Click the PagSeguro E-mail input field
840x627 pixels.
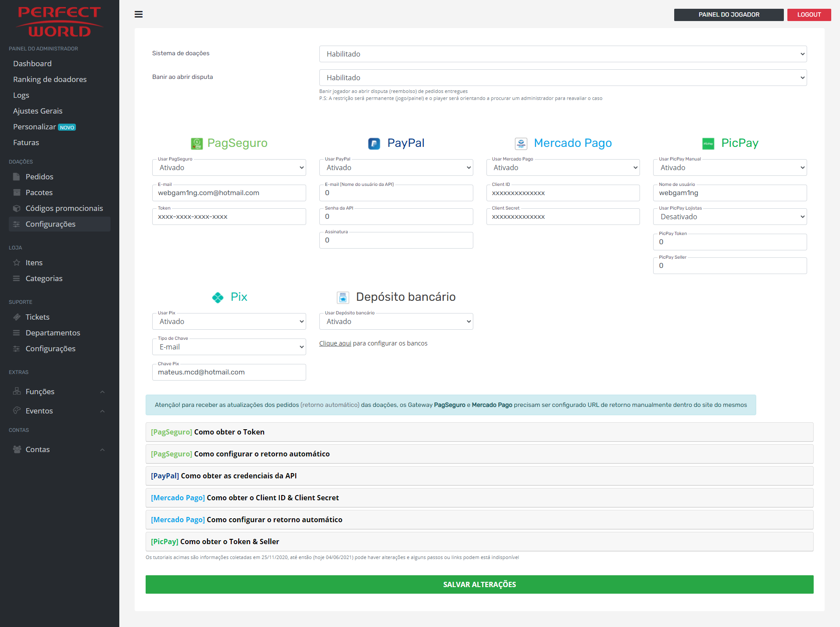pos(229,193)
